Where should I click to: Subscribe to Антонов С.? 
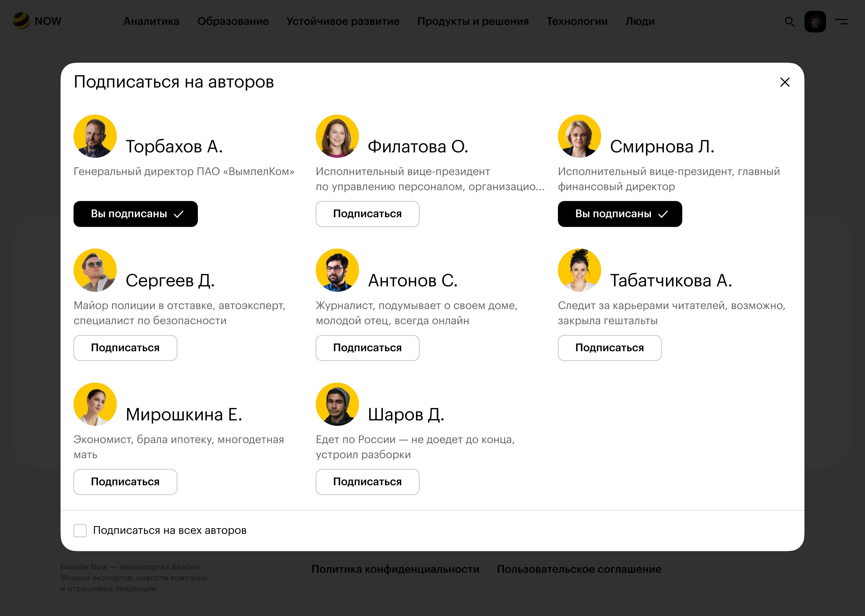coord(367,348)
